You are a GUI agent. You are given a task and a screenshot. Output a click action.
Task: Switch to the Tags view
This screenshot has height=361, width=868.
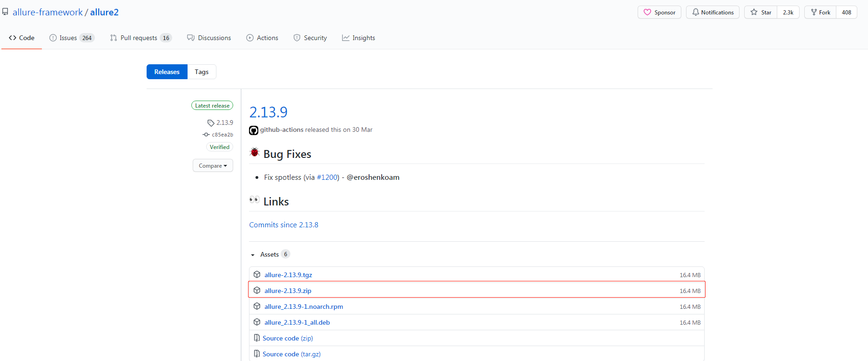click(x=202, y=72)
